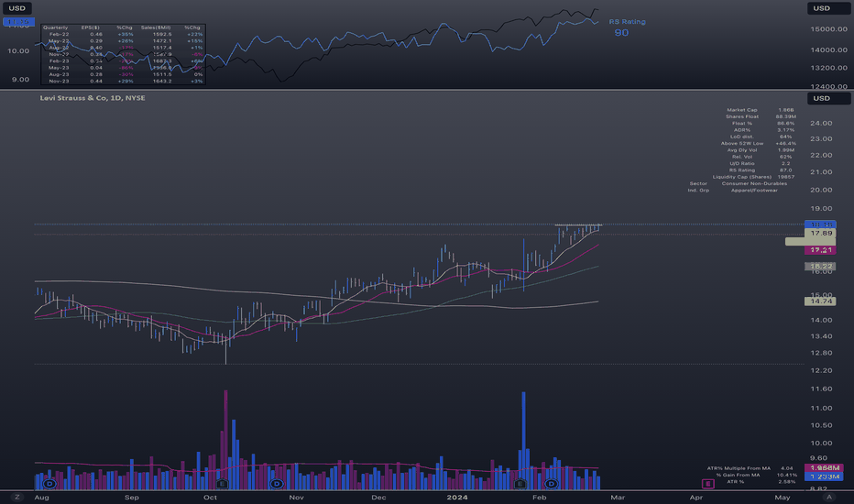Click the 12.80 price scale label

pos(821,353)
